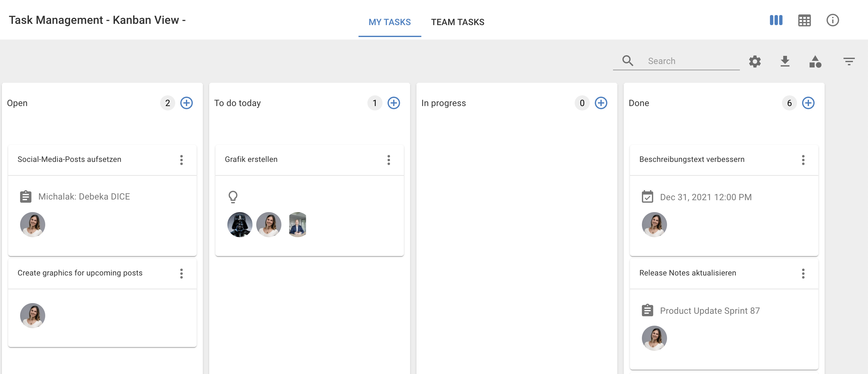
Task: Add a task to the In progress column
Action: pyautogui.click(x=601, y=103)
